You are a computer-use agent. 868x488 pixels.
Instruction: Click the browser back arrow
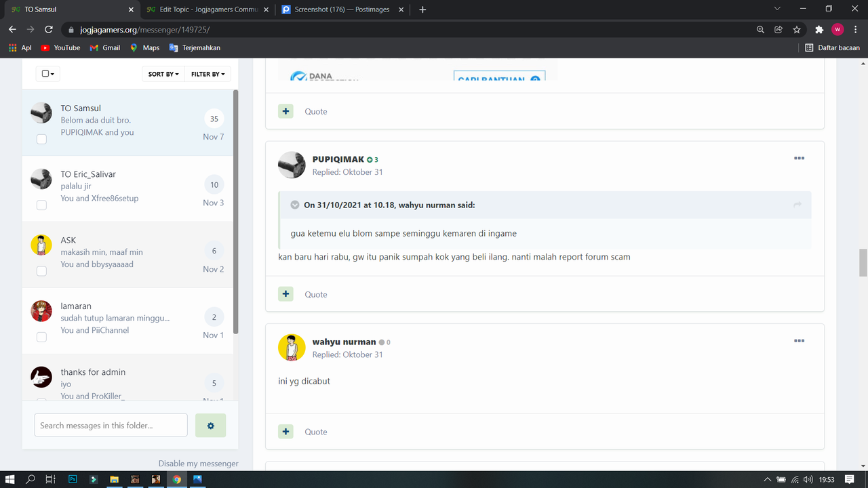[x=12, y=29]
